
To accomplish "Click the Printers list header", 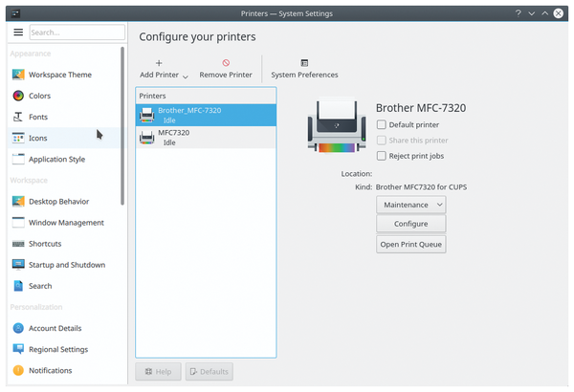I will [206, 96].
